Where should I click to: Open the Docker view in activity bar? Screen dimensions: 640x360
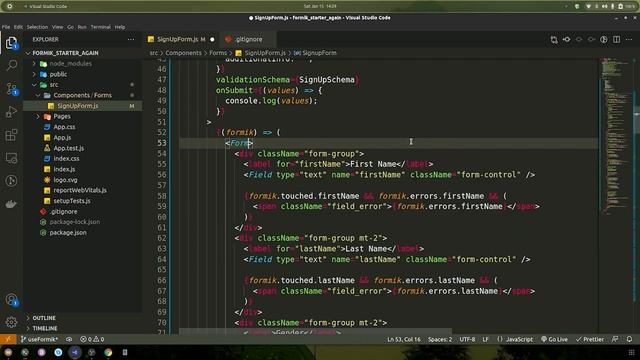tap(11, 204)
